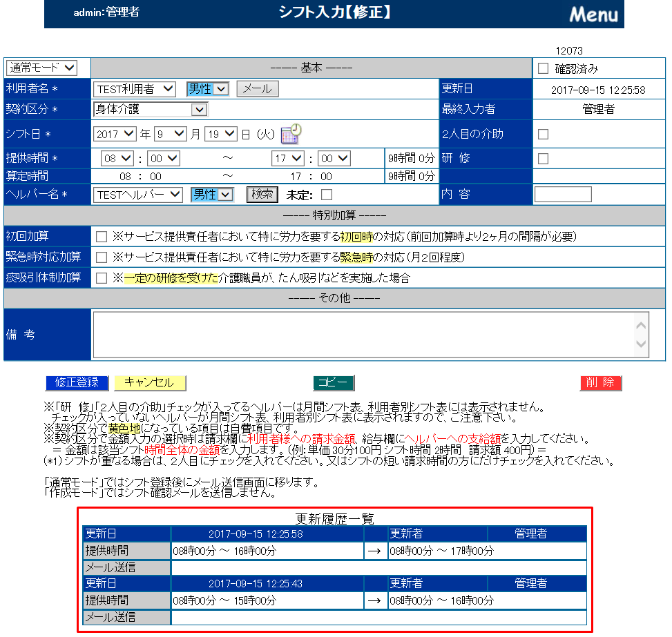Click the メール button

point(258,88)
